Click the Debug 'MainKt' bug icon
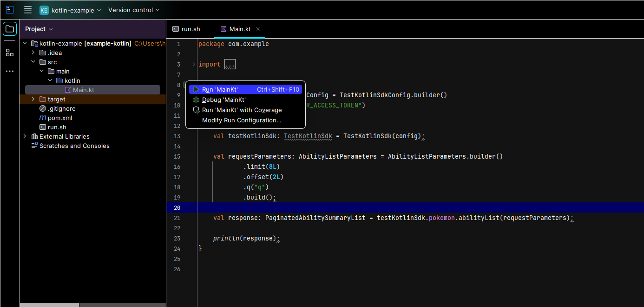The image size is (644, 307). point(197,100)
